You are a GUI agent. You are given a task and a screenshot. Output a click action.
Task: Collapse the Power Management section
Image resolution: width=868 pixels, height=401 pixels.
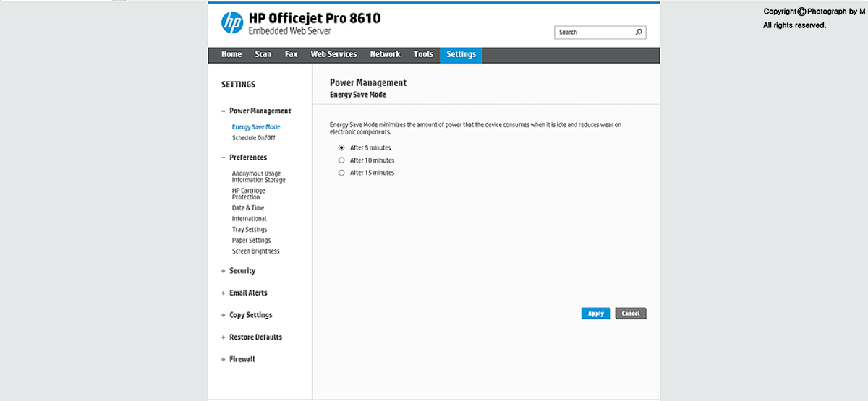coord(224,111)
